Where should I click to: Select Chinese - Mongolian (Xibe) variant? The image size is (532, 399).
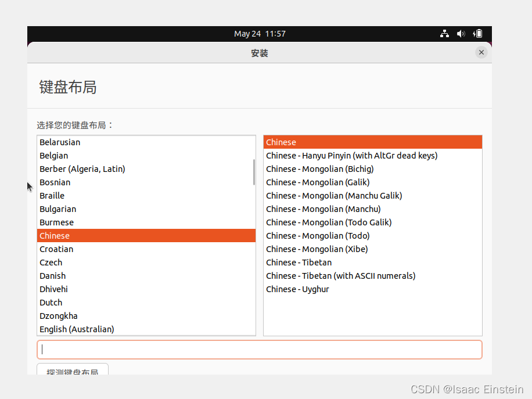pos(372,249)
